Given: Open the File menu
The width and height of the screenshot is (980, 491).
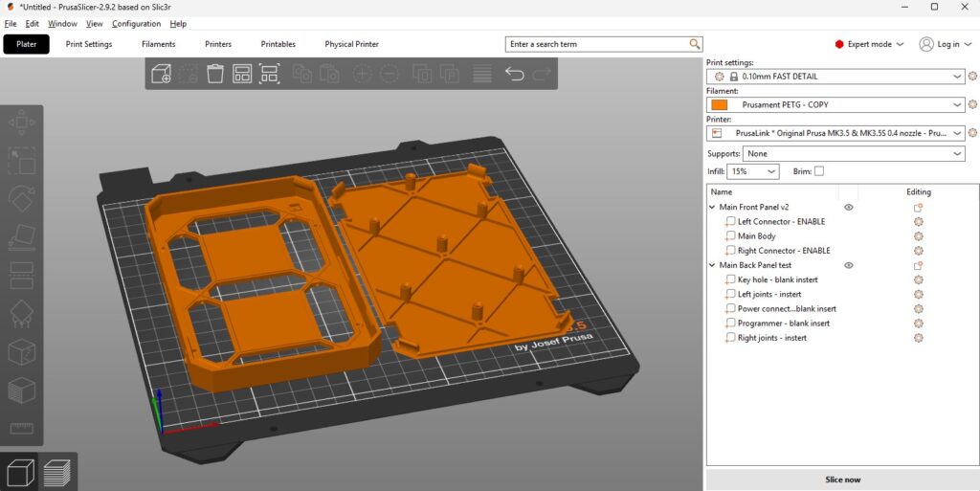Looking at the screenshot, I should tap(11, 24).
